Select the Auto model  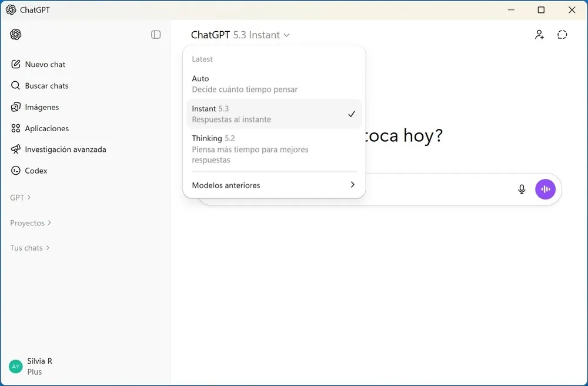point(245,84)
